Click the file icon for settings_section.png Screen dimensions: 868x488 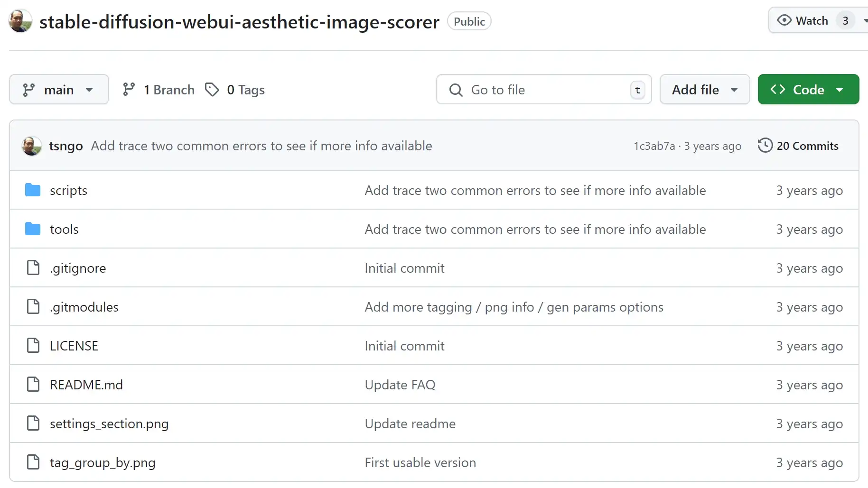click(33, 423)
